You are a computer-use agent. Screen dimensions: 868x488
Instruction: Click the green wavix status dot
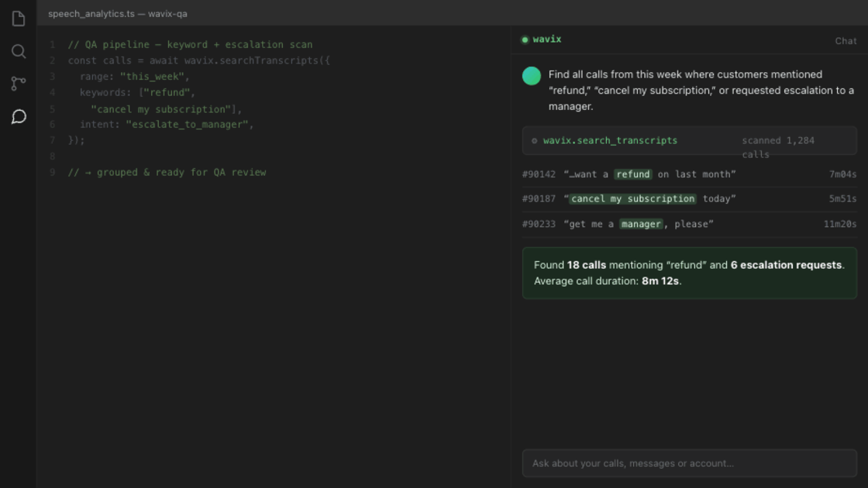525,40
